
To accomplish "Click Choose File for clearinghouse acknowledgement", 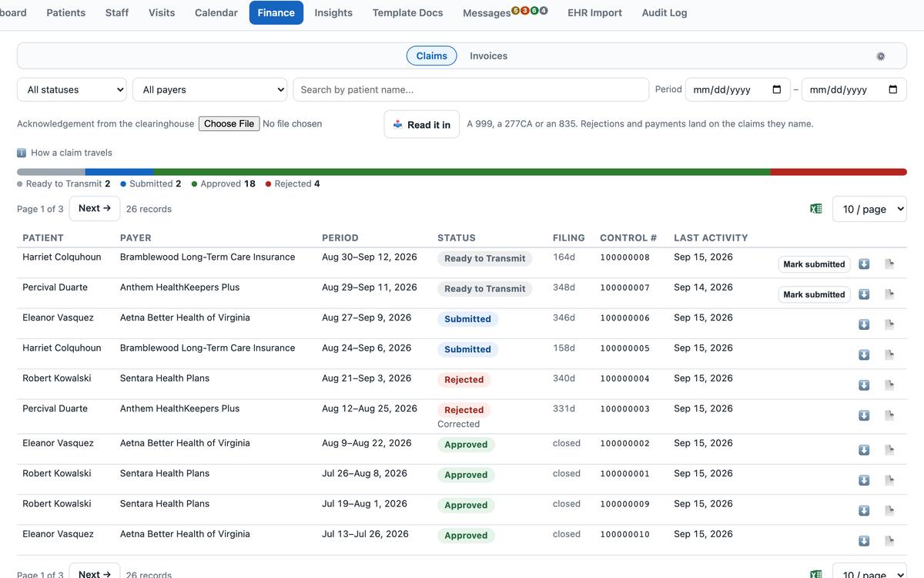I will 229,123.
